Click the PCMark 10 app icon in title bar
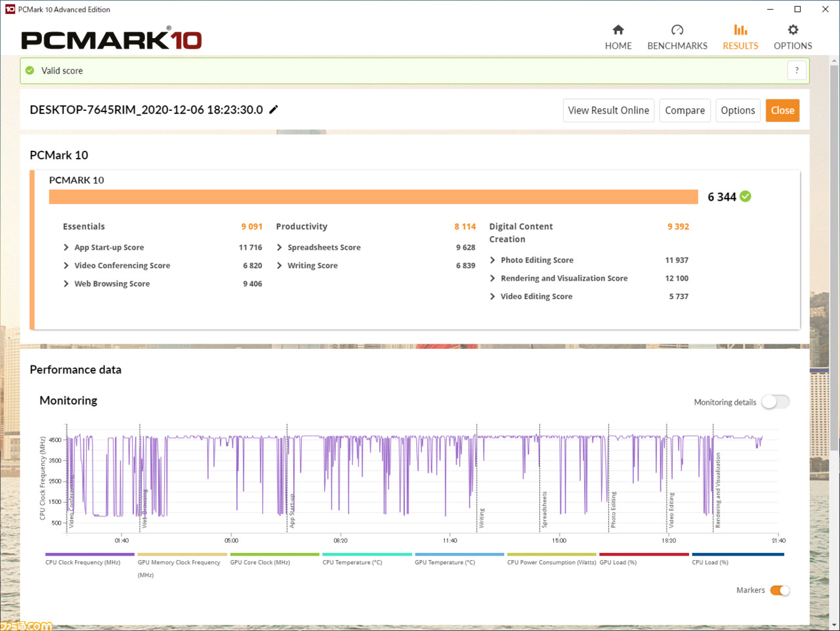840x631 pixels. [10, 9]
